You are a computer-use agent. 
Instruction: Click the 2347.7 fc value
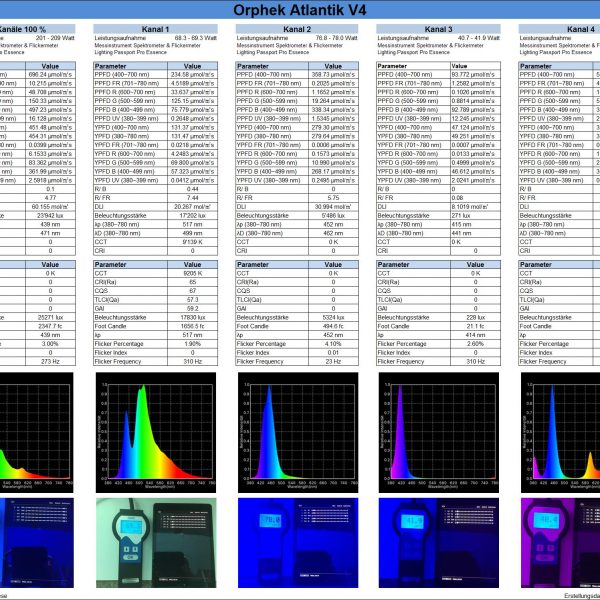click(x=50, y=326)
